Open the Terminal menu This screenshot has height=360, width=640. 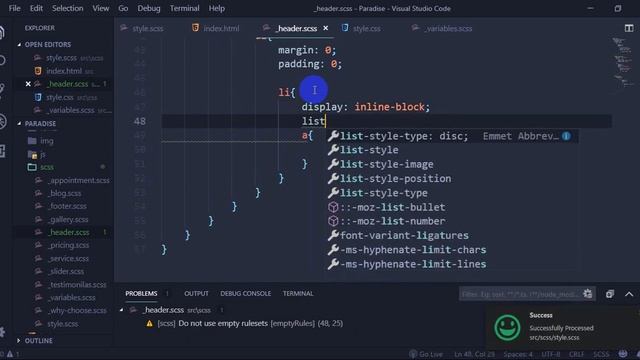click(x=184, y=8)
